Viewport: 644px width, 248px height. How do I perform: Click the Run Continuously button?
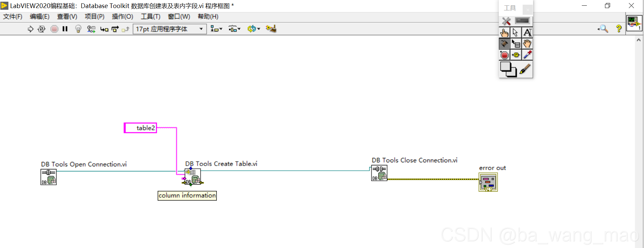pyautogui.click(x=41, y=29)
